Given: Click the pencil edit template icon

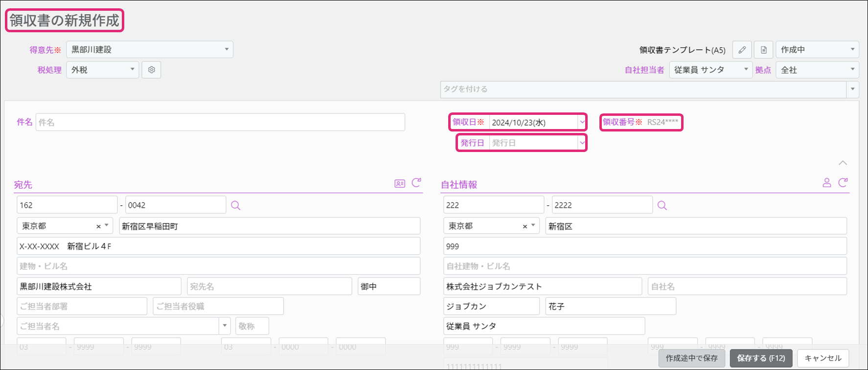Looking at the screenshot, I should point(742,50).
